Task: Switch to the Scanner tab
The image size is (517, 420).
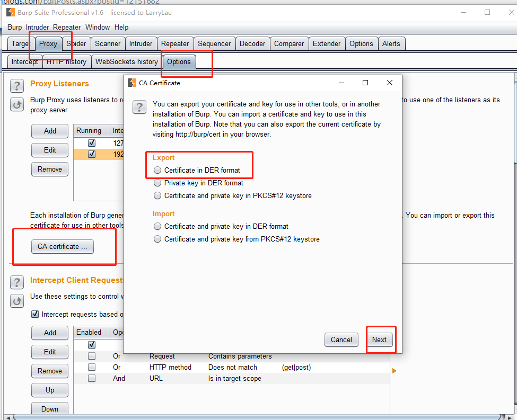Action: 108,44
